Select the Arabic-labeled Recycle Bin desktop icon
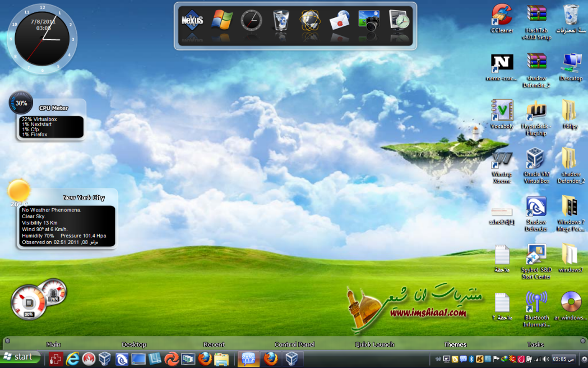This screenshot has width=588, height=368. pyautogui.click(x=571, y=19)
